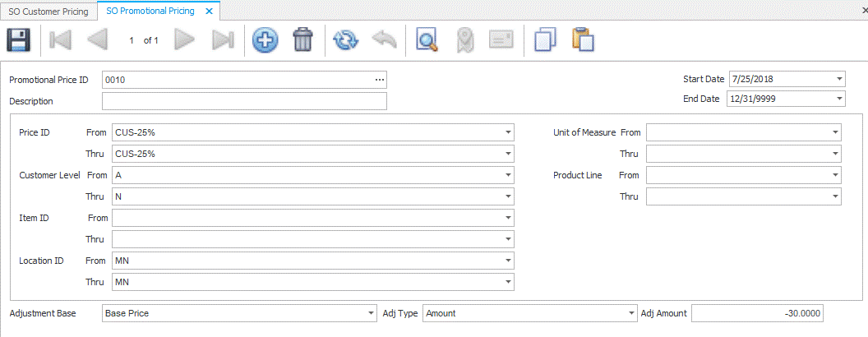Click the Promotional Price ID lookup ellipsis

379,80
